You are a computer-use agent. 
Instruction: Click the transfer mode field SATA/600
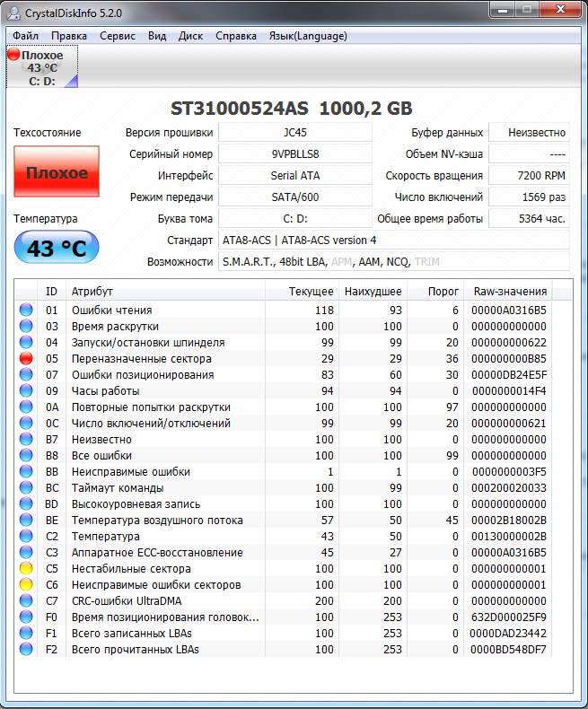pos(295,197)
